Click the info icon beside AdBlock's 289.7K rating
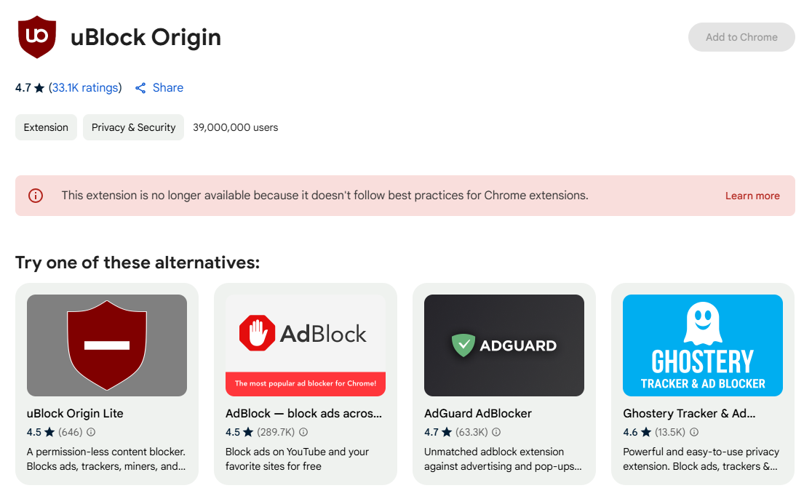Image resolution: width=812 pixels, height=504 pixels. (303, 432)
